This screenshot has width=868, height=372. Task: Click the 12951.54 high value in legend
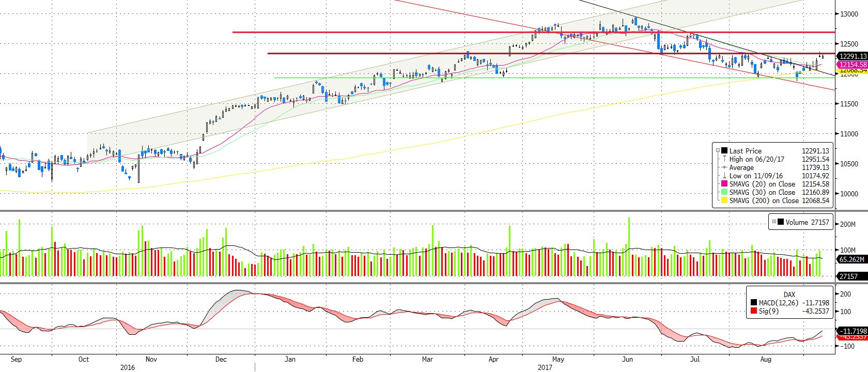815,159
